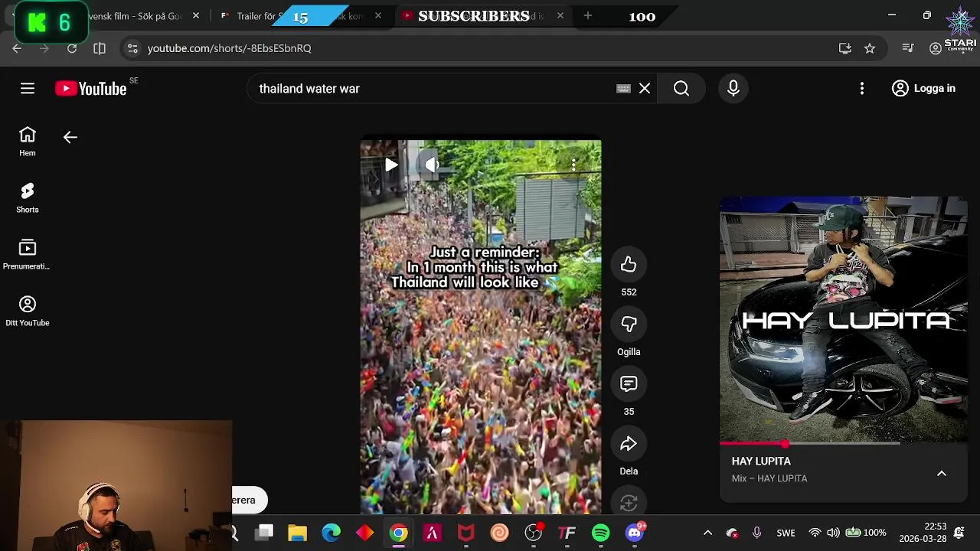Close the Trailer för tab
This screenshot has width=980, height=551.
[377, 15]
